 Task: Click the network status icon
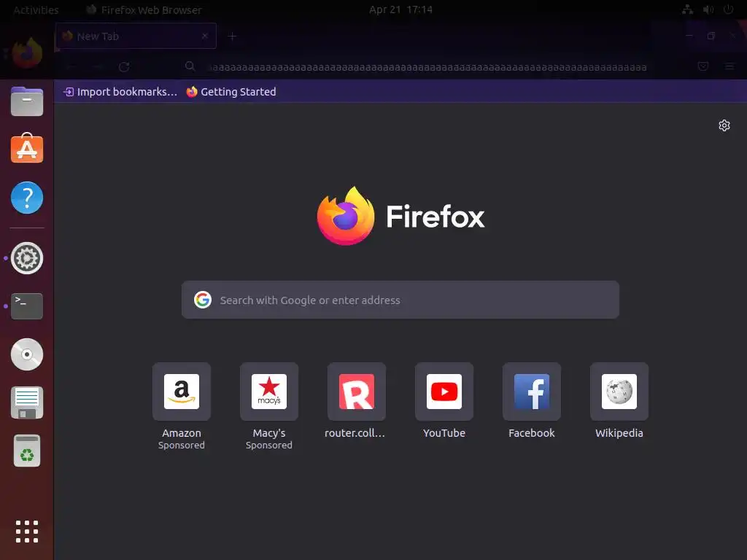(687, 9)
